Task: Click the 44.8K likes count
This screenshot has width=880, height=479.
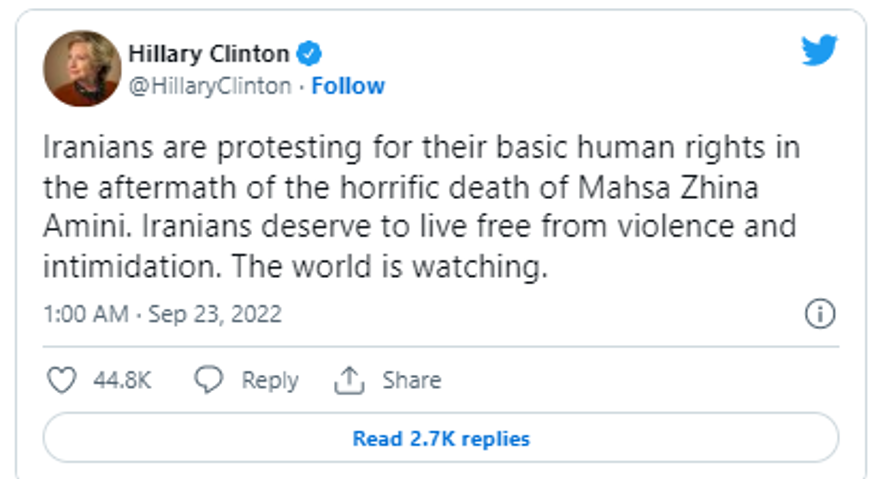Action: [122, 381]
